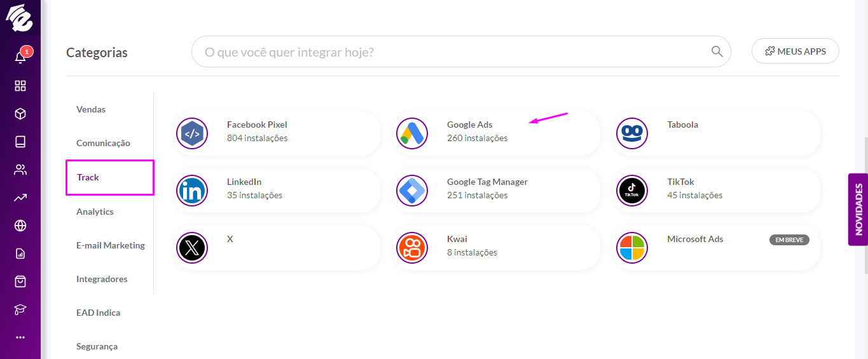Open the notifications bell in sidebar
Screen dimensions: 868x359
point(20,57)
